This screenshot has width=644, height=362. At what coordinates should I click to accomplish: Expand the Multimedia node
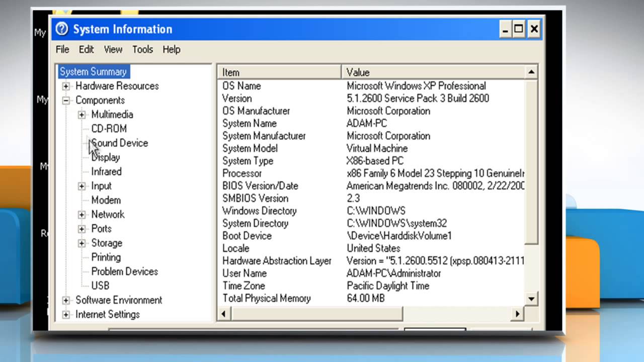[82, 115]
